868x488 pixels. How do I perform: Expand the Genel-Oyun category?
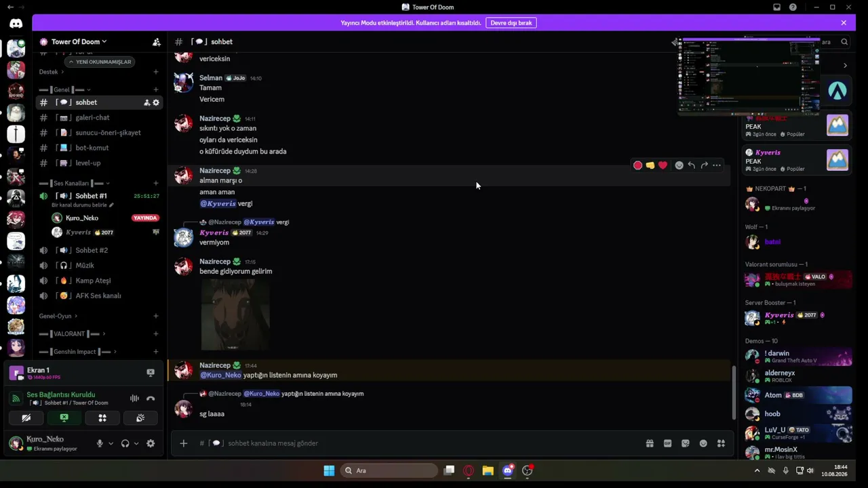click(58, 316)
